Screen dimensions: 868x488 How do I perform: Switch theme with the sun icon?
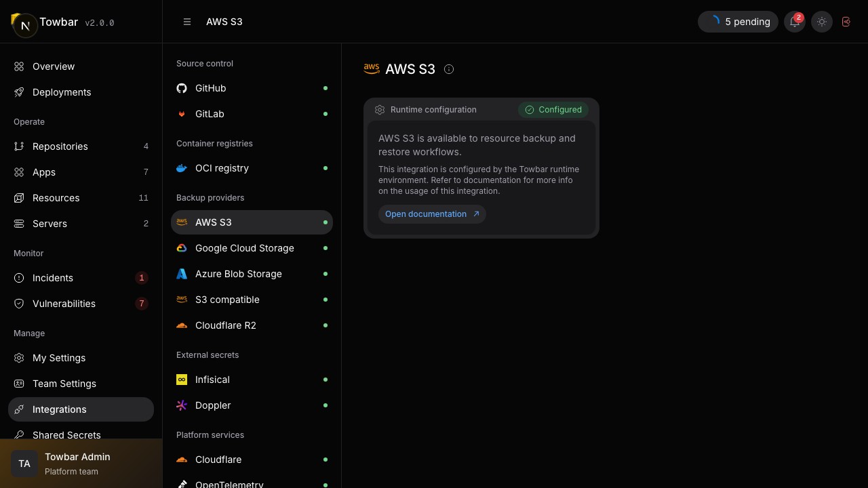click(822, 22)
